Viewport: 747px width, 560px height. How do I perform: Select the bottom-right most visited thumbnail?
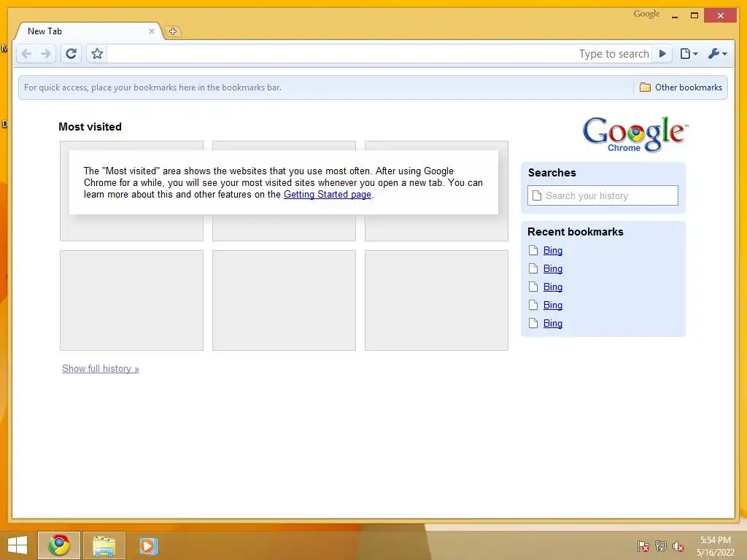[x=436, y=300]
